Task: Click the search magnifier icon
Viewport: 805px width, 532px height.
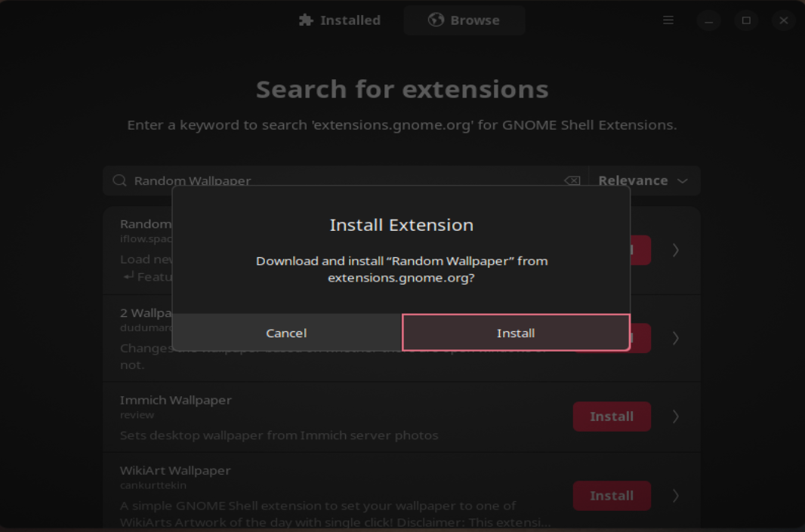Action: tap(119, 180)
